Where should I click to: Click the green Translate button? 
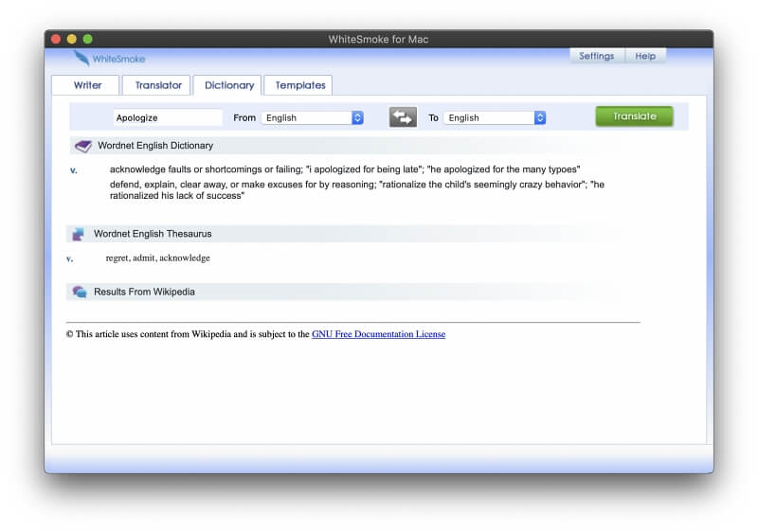(x=634, y=116)
